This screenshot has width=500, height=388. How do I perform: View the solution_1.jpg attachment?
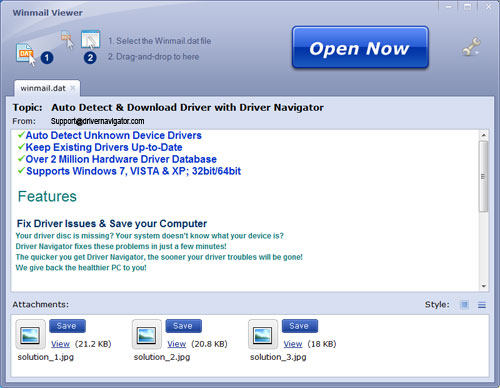tap(60, 344)
